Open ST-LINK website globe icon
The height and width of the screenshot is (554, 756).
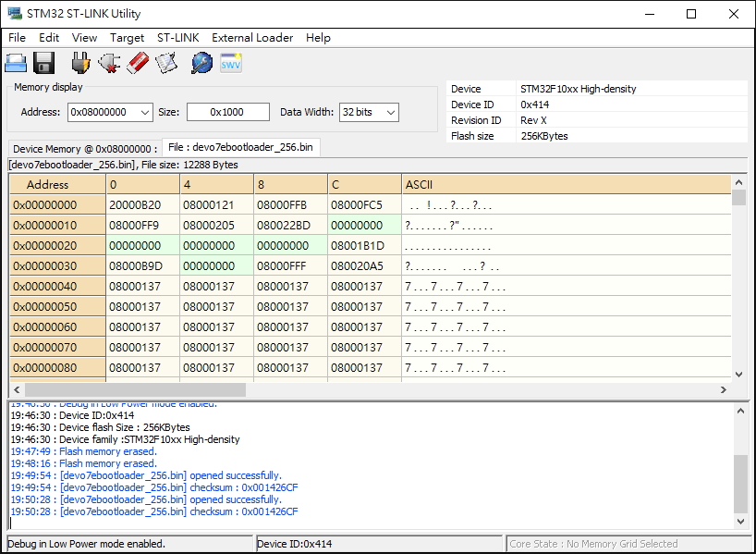coord(202,63)
